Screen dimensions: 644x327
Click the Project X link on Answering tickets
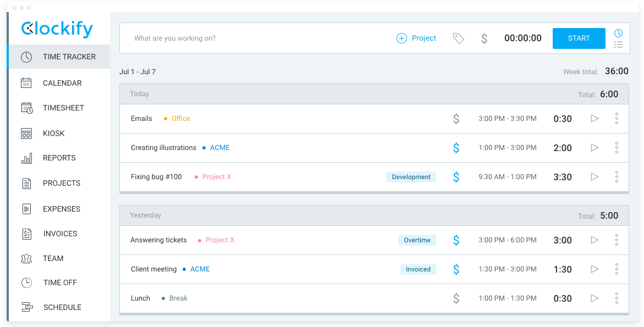220,240
